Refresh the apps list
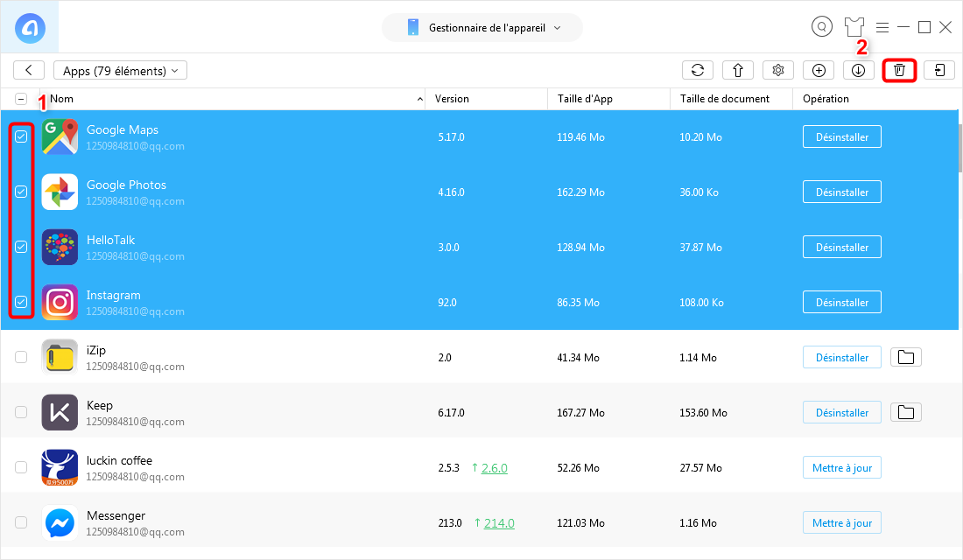Screen dimensions: 963x560 (x=698, y=70)
